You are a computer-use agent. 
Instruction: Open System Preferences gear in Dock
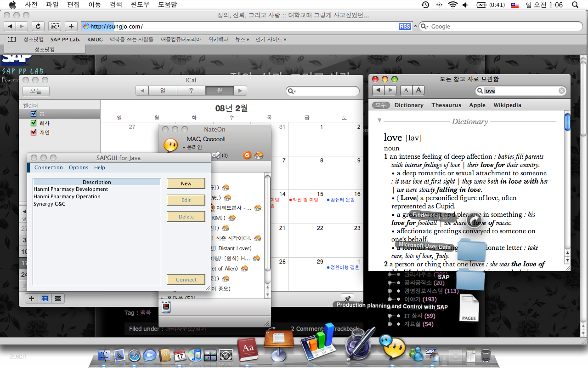225,355
